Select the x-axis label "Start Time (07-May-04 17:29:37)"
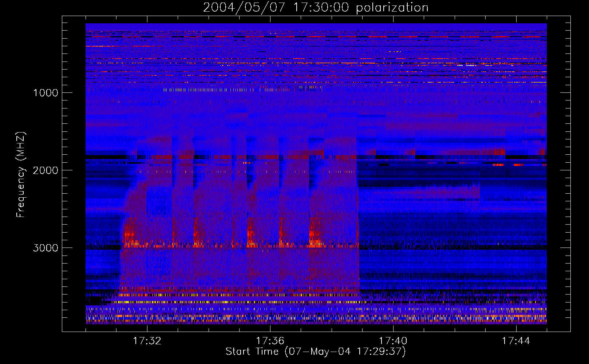Screen dimensions: 589x364 (x=316, y=352)
